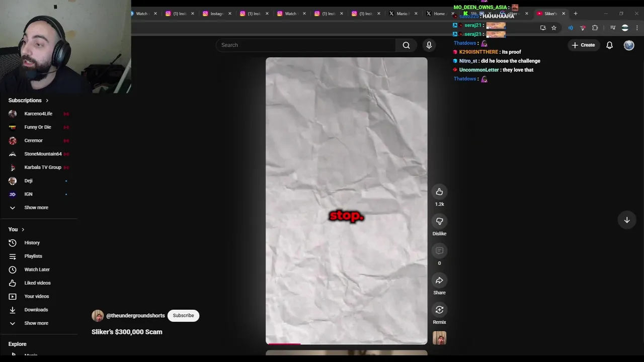
Task: Like the Sliker's $300,000 Scam short
Action: click(x=439, y=192)
